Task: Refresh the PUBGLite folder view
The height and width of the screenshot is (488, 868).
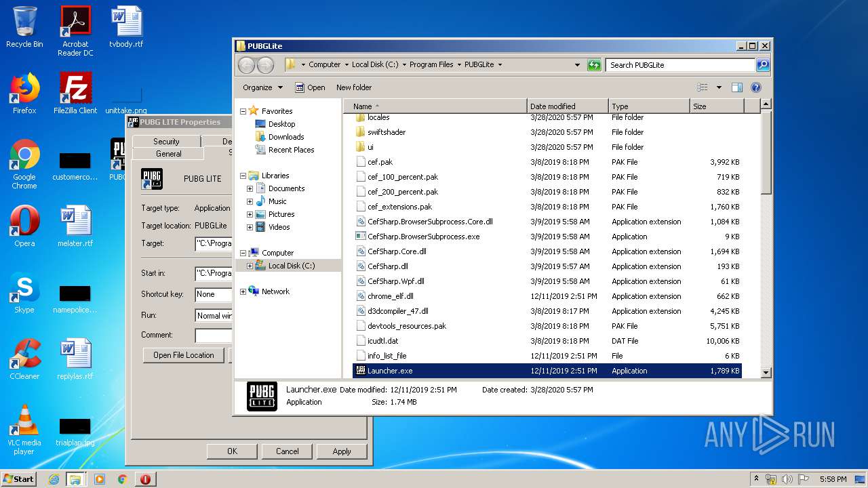Action: [x=594, y=65]
